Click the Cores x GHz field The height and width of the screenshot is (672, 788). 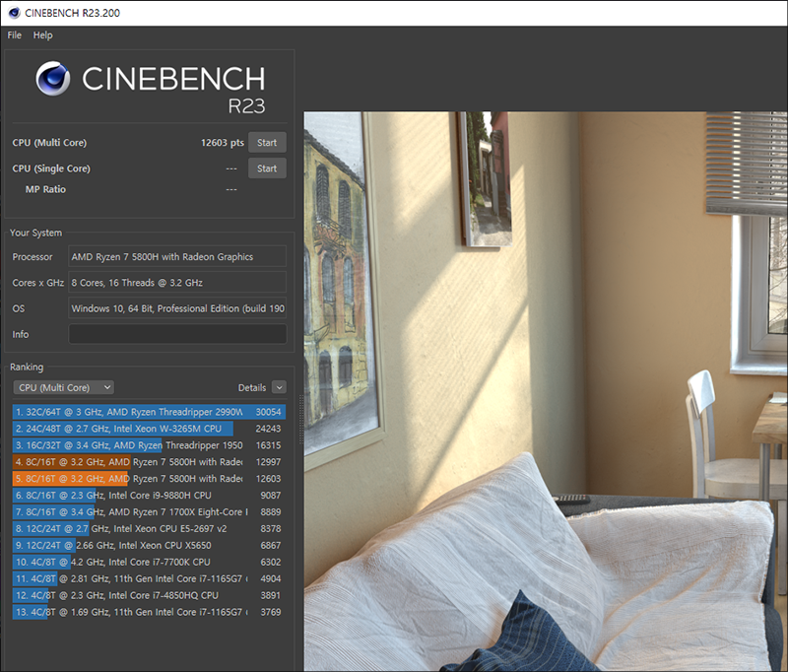tap(177, 283)
